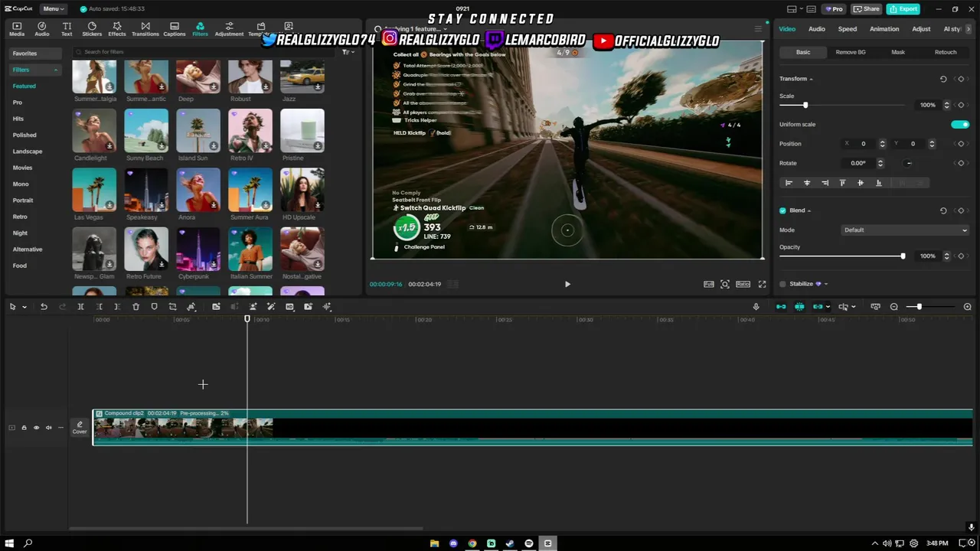The height and width of the screenshot is (551, 980).
Task: Click the Cyberpunk filter thumbnail
Action: pyautogui.click(x=198, y=249)
